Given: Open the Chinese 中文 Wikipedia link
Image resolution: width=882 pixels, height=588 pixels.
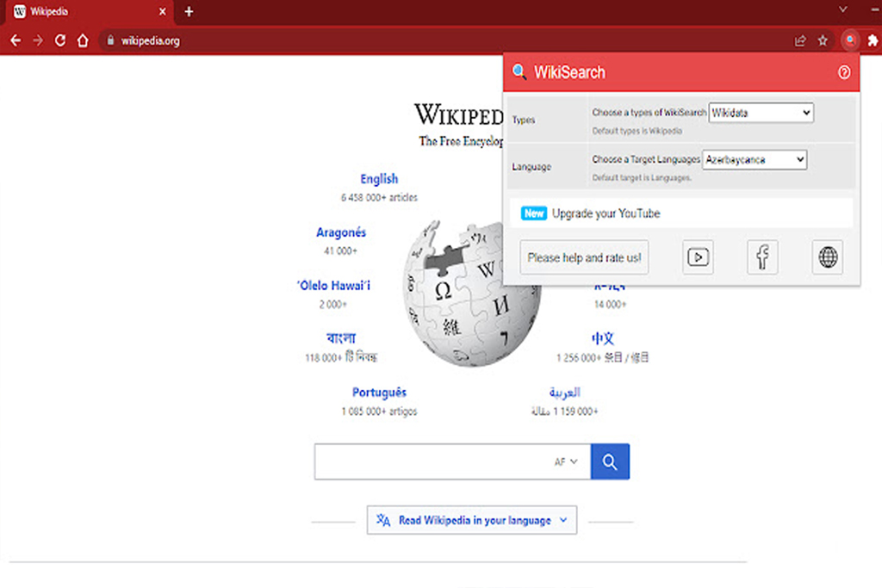Looking at the screenshot, I should tap(602, 338).
